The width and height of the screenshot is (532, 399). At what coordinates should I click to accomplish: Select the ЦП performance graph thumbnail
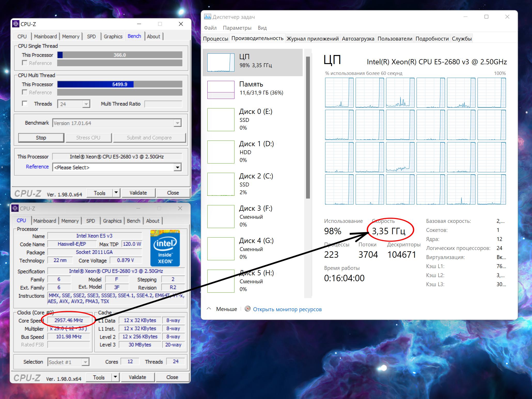(x=221, y=62)
